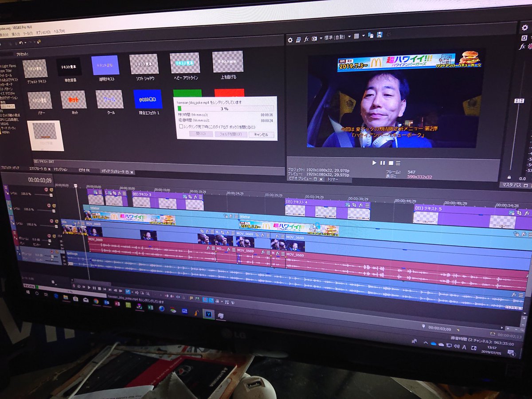Open the preview transport menu icon
Screen dimensions: 532x399
point(398,163)
